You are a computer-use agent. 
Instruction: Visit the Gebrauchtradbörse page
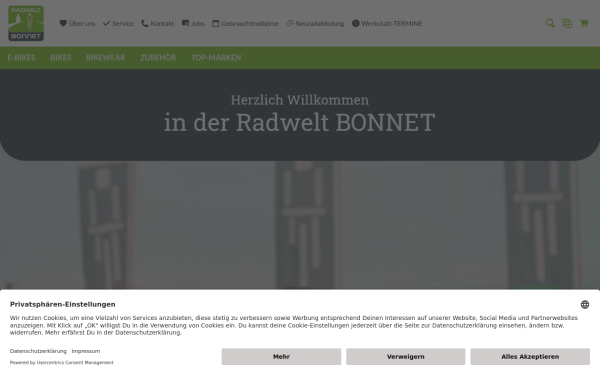coord(245,23)
